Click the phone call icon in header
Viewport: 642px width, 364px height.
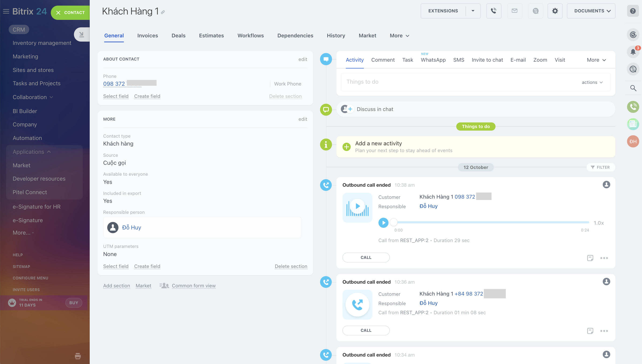pyautogui.click(x=493, y=11)
